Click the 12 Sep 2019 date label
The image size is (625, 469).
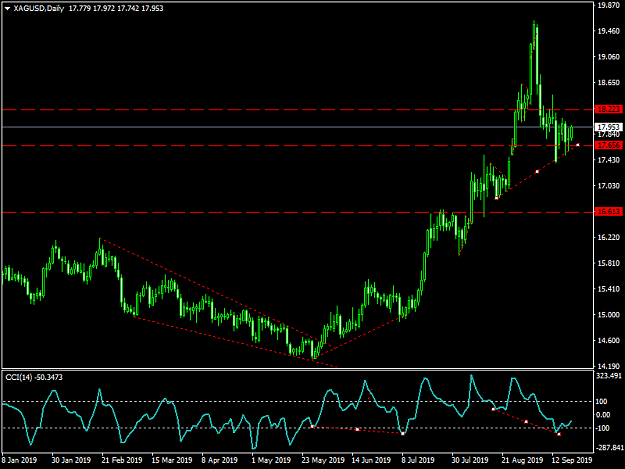(x=572, y=460)
